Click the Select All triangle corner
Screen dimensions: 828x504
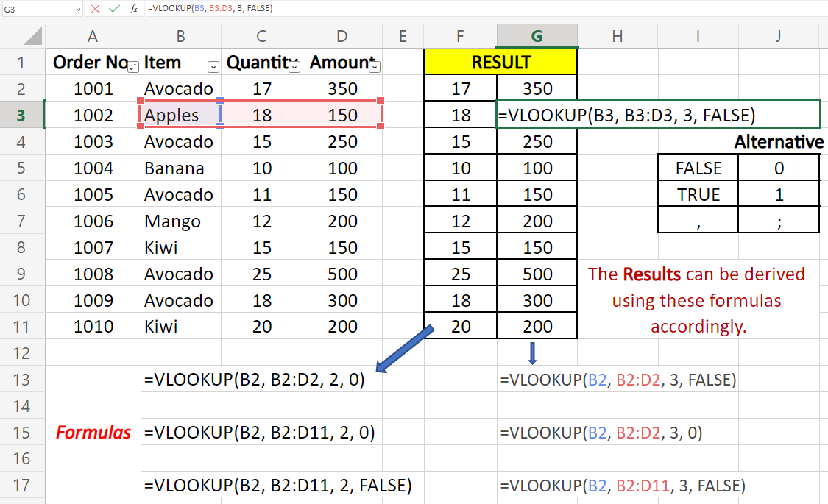point(31,36)
